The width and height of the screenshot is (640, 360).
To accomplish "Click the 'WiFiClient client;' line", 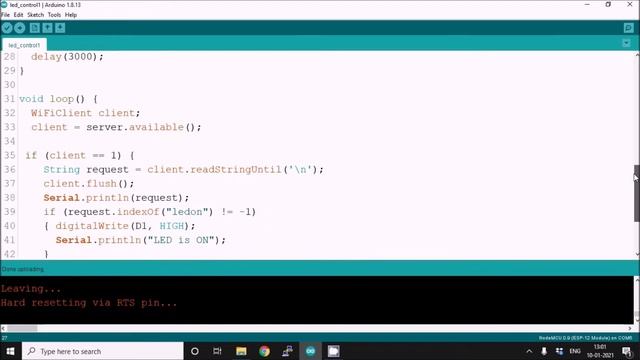I will [x=85, y=113].
